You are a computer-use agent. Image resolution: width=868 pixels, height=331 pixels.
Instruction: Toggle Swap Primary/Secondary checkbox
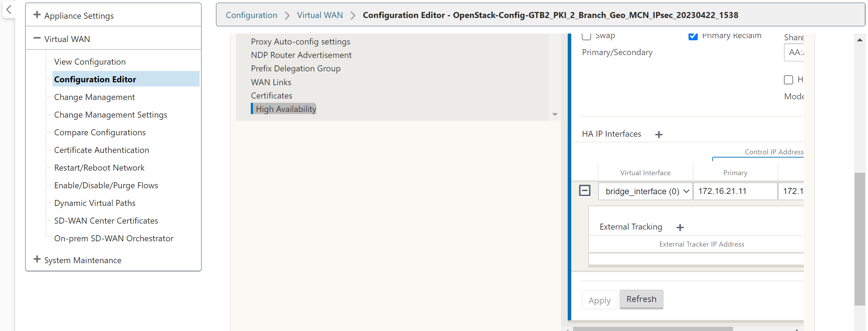click(x=586, y=36)
